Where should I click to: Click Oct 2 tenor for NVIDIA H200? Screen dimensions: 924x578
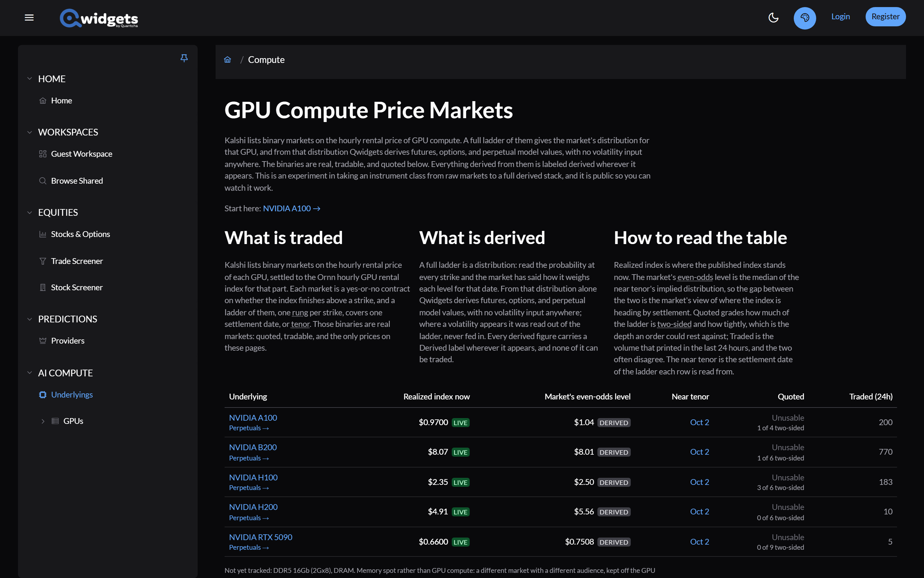[x=699, y=512]
